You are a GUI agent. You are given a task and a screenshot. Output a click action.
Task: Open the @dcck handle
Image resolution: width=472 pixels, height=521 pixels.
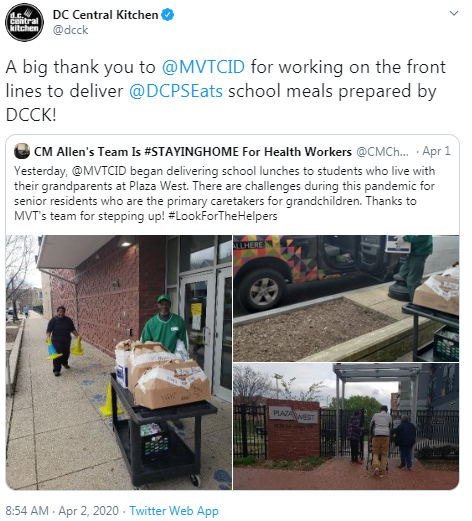(70, 30)
